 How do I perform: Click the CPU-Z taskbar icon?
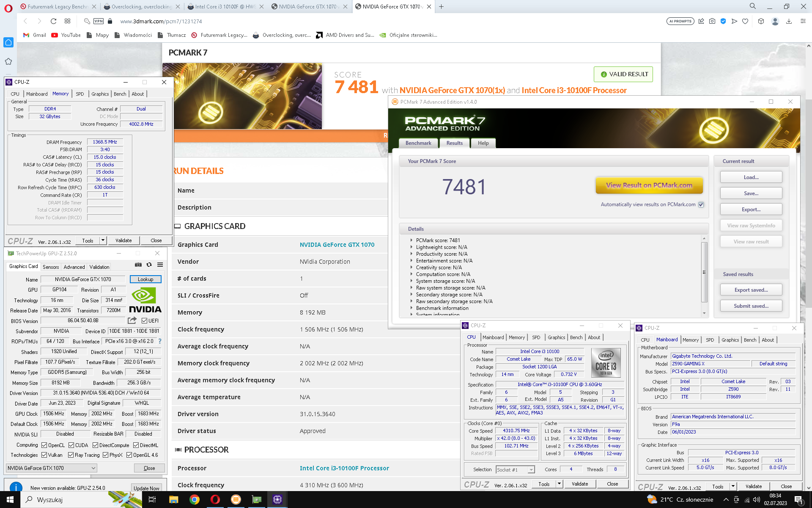pyautogui.click(x=277, y=500)
